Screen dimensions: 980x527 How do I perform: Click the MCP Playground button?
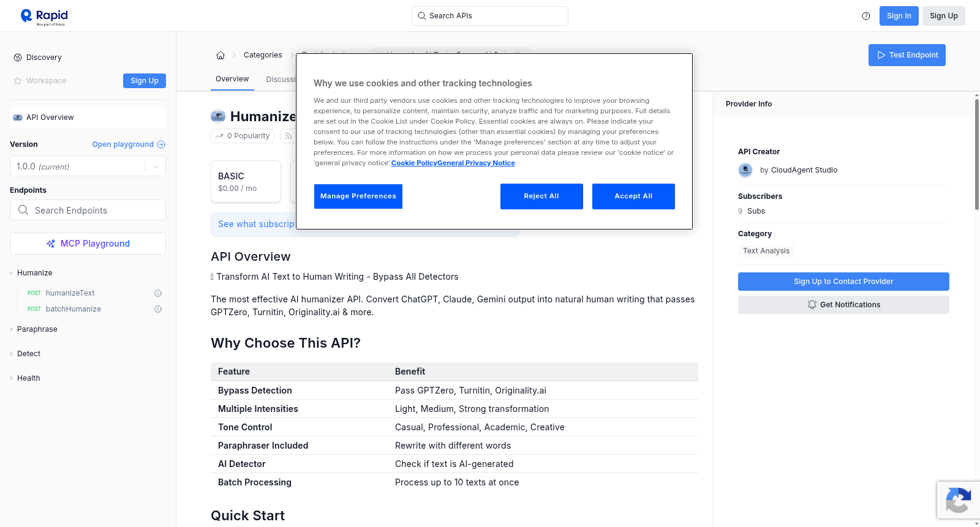click(x=88, y=244)
